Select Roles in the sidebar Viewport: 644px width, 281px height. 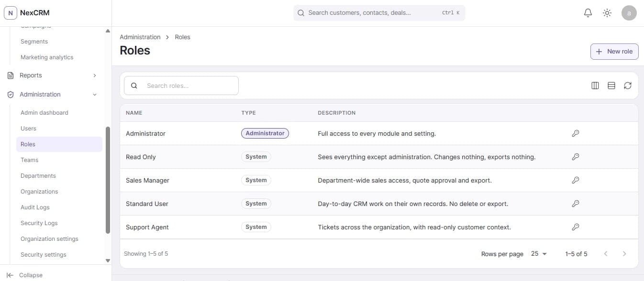point(59,144)
